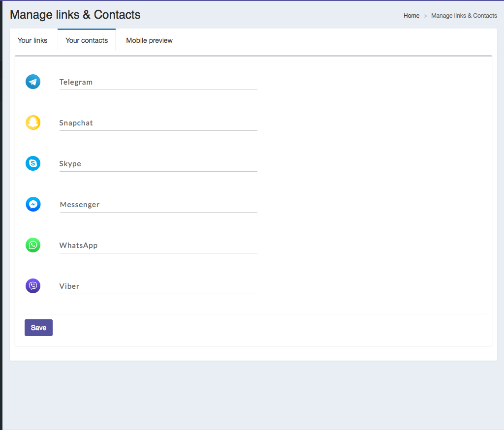Focus the Messenger input field
504x430 pixels.
click(x=158, y=205)
